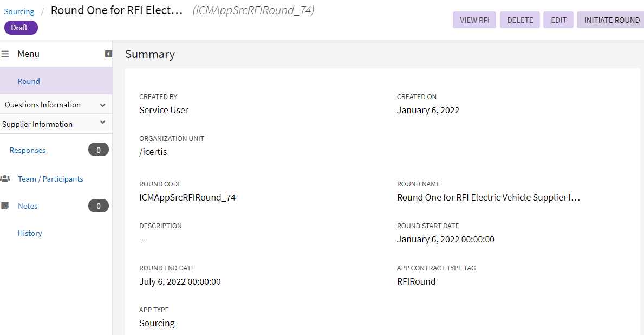Go to Team / Participants
Screen dimensions: 644x335
[x=50, y=179]
